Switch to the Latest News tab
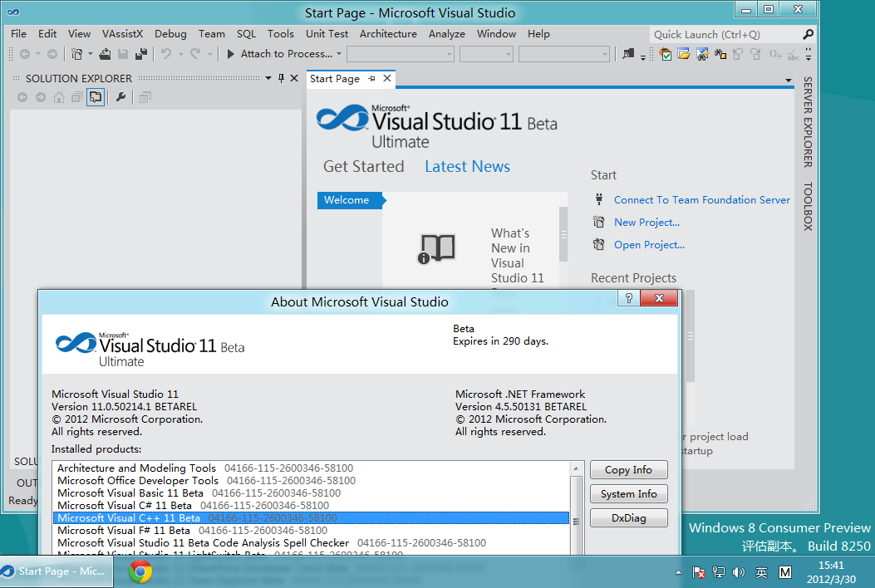875x588 pixels. click(467, 166)
